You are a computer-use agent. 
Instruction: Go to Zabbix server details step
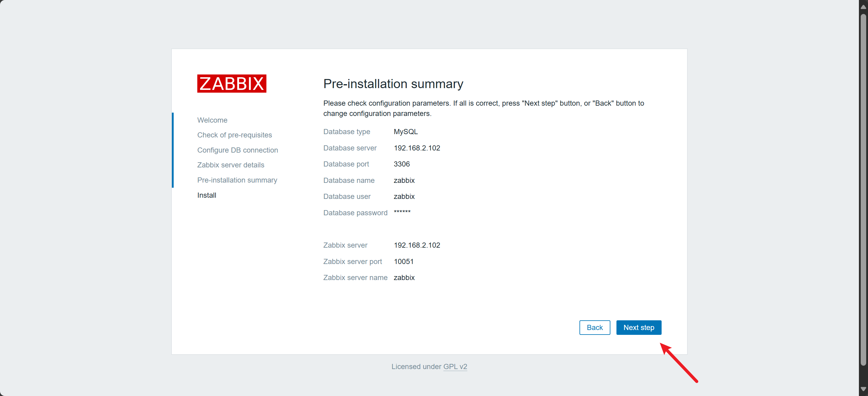[x=230, y=165]
